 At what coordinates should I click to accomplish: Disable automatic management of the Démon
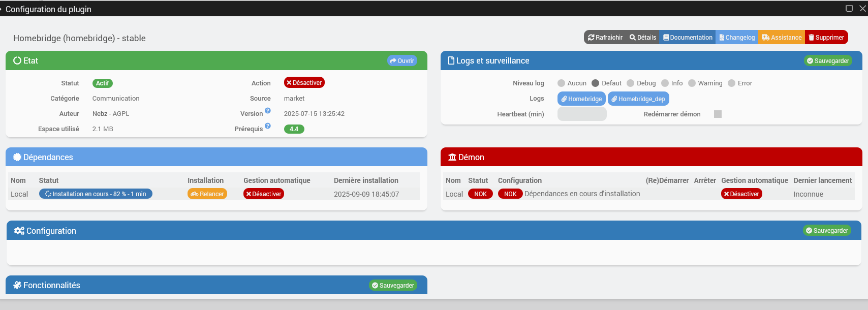[741, 194]
